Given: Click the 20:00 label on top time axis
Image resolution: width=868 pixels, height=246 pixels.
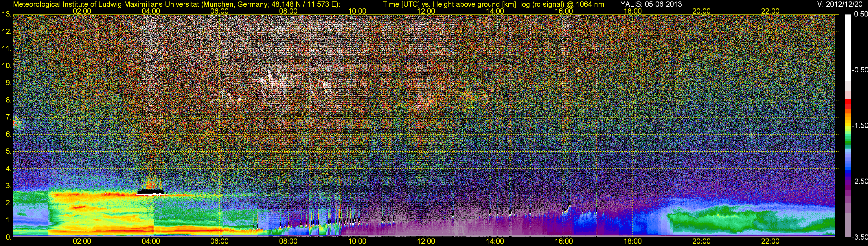Looking at the screenshot, I should (x=702, y=11).
